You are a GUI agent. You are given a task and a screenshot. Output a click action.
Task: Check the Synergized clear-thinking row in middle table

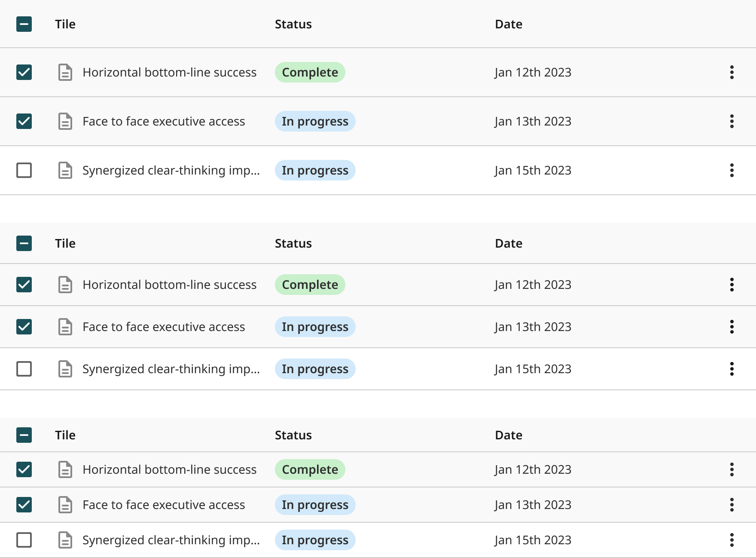coord(24,369)
